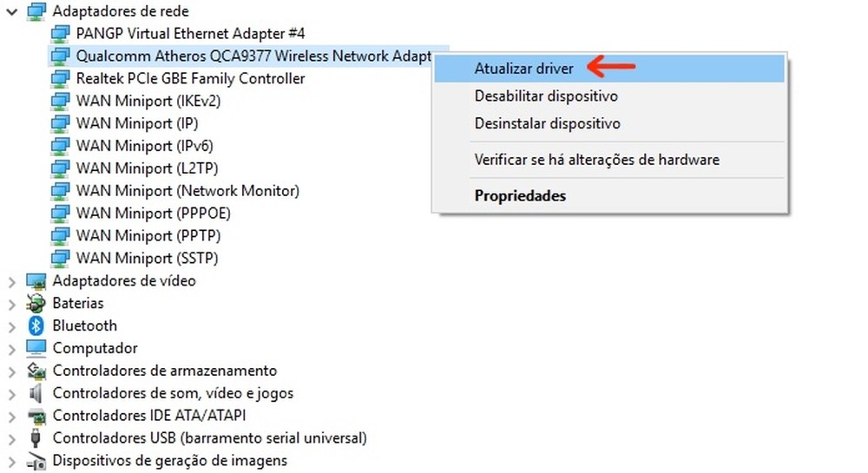The image size is (868, 473).
Task: Click the Controladores de som speaker icon
Action: tap(36, 393)
